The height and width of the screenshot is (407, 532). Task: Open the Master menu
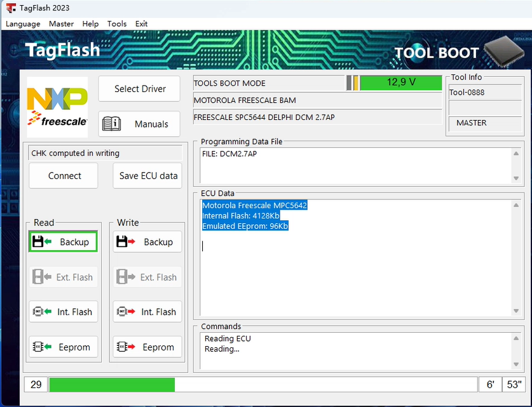click(61, 23)
